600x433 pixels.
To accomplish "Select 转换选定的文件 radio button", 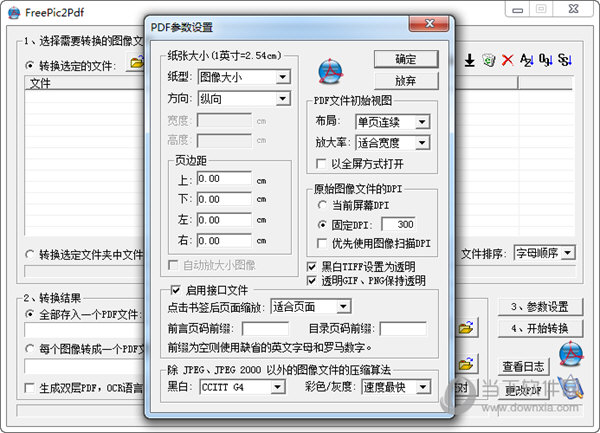I will coord(29,66).
